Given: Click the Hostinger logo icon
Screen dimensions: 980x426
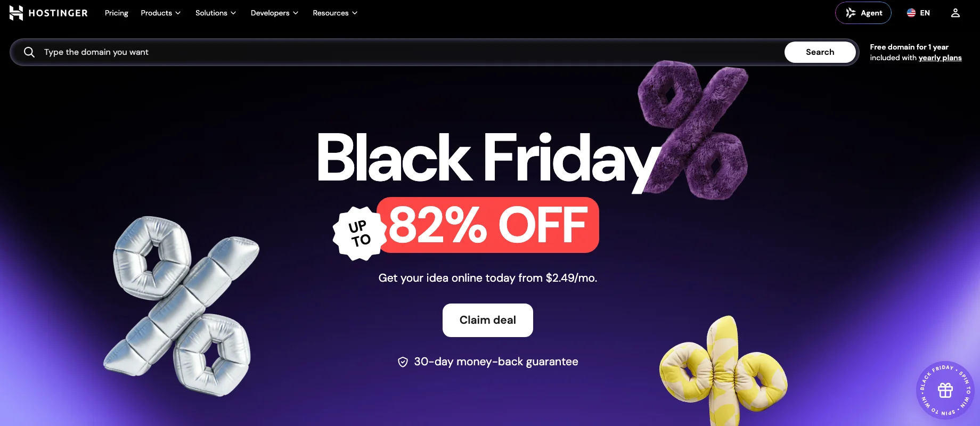Looking at the screenshot, I should point(16,13).
